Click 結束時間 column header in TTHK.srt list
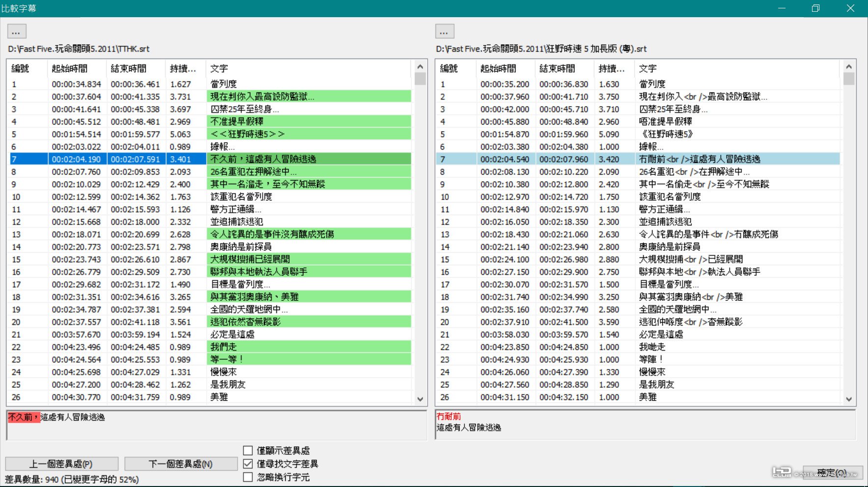The width and height of the screenshot is (868, 487). tap(136, 68)
